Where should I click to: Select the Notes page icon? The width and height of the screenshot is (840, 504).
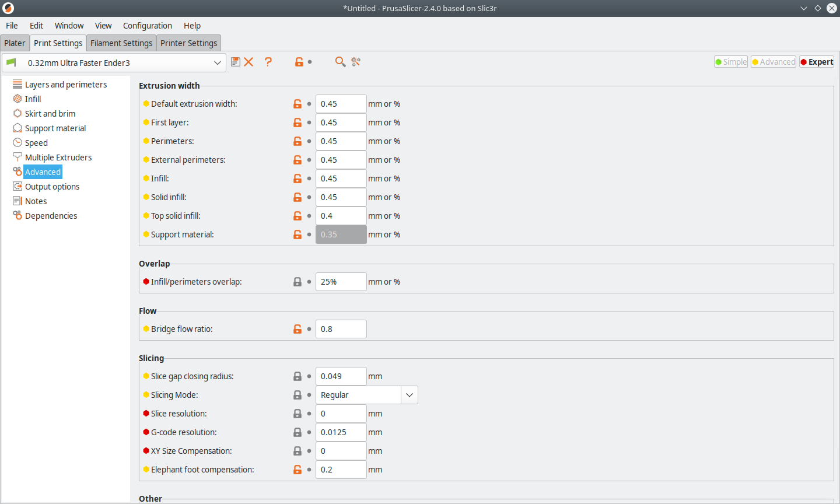coord(17,201)
